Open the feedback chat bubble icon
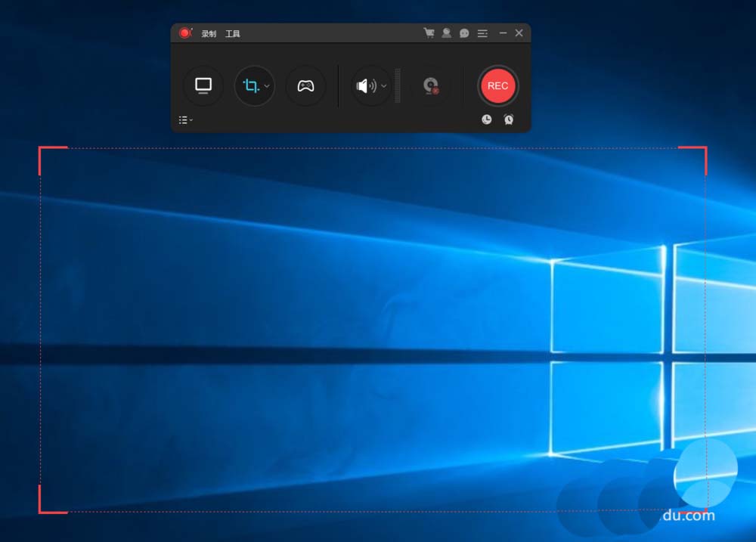 [464, 33]
